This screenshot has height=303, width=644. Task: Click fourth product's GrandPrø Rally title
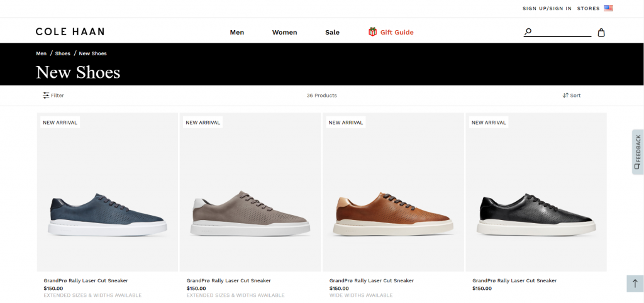pyautogui.click(x=514, y=280)
